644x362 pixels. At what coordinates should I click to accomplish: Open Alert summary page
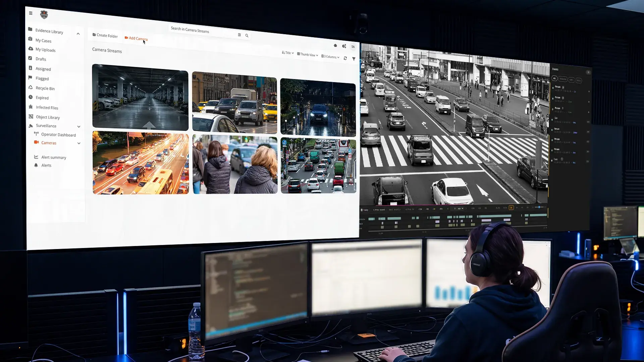pos(50,157)
